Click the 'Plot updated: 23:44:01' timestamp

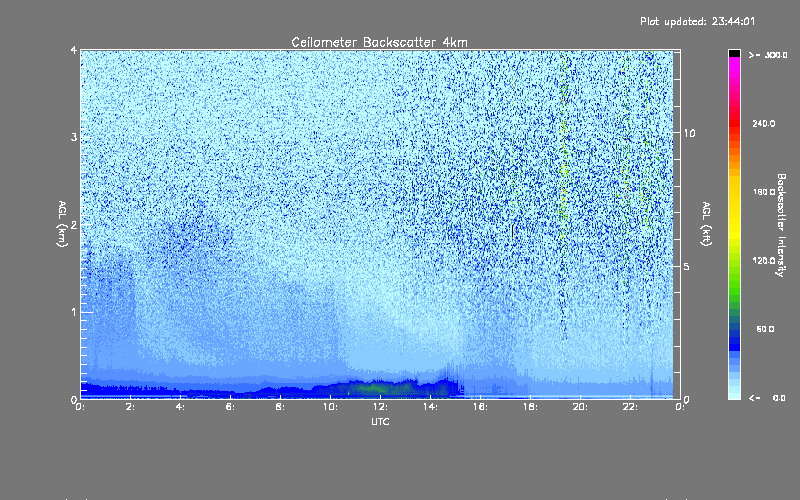(x=697, y=21)
